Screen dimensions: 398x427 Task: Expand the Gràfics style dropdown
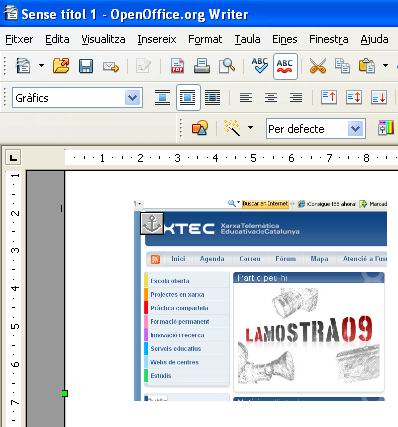(x=133, y=98)
